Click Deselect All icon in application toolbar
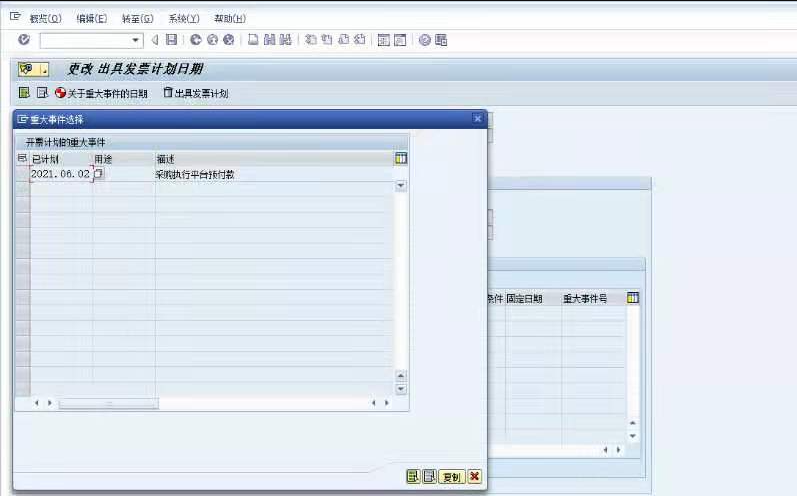Viewport: 797px width, 496px height. tap(42, 92)
